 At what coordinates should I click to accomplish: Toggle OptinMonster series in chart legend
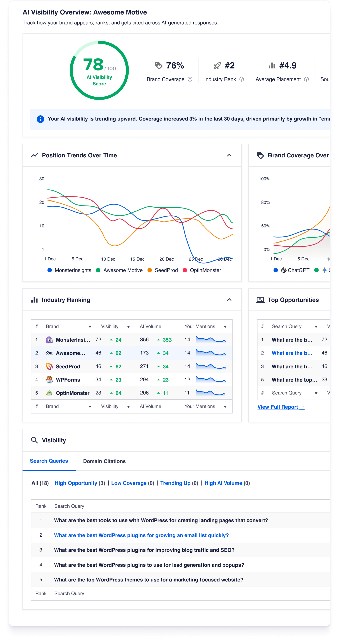tap(202, 270)
